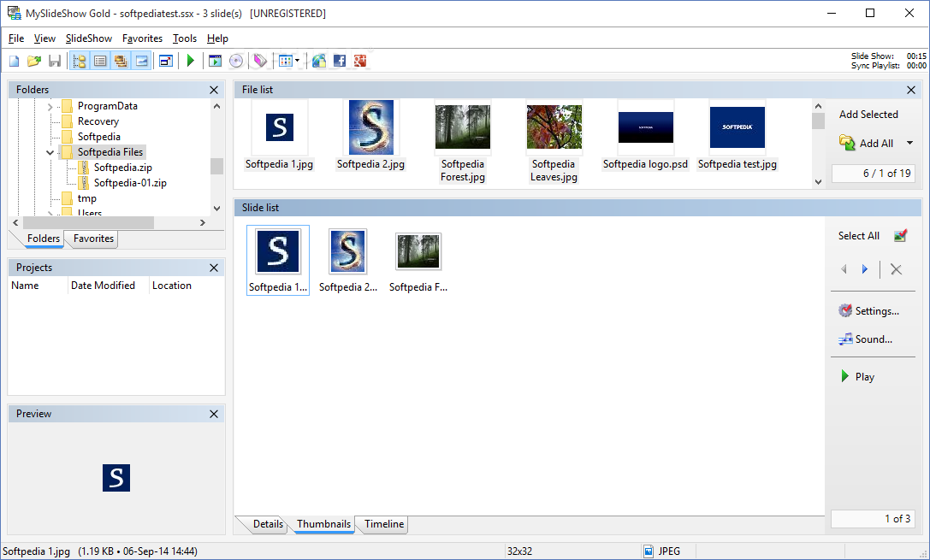Share on Facebook via toolbar icon
The image size is (930, 560).
click(340, 61)
